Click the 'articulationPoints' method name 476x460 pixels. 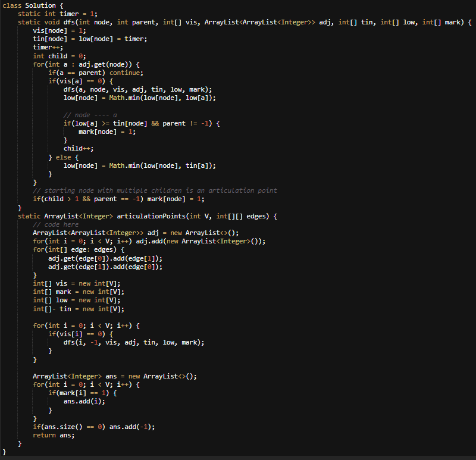tap(151, 216)
